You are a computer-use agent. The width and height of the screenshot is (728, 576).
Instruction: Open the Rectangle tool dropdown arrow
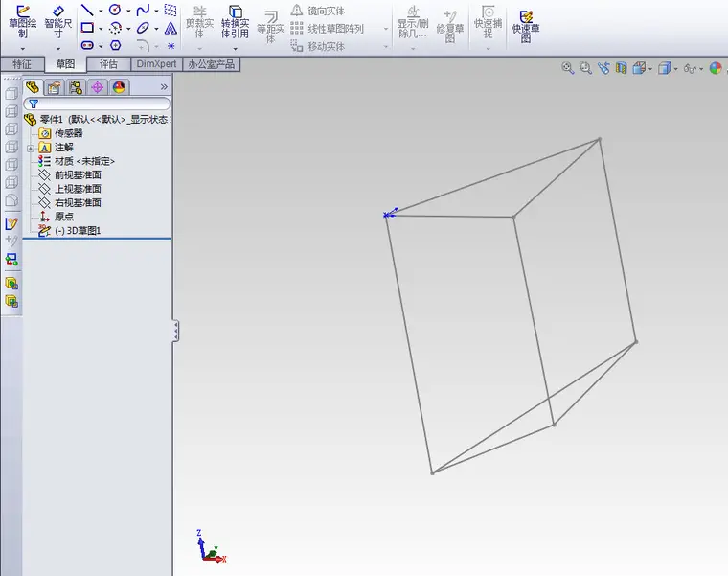coord(101,29)
